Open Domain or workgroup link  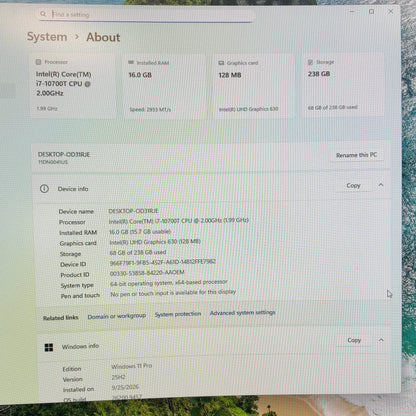(117, 316)
